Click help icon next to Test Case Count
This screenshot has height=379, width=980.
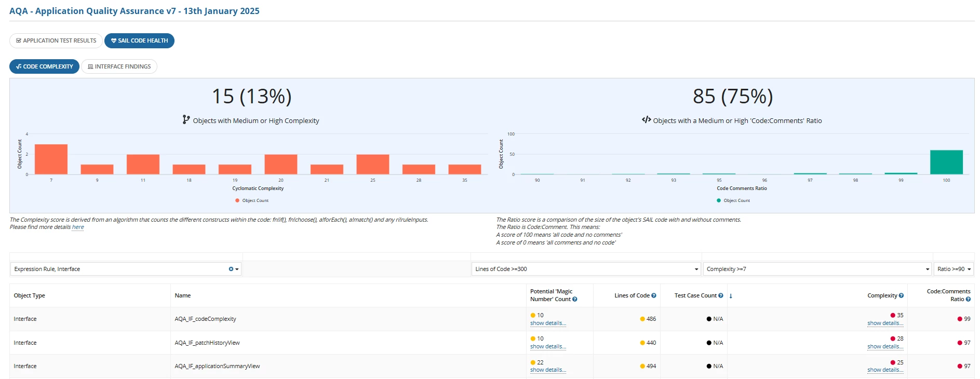click(721, 295)
